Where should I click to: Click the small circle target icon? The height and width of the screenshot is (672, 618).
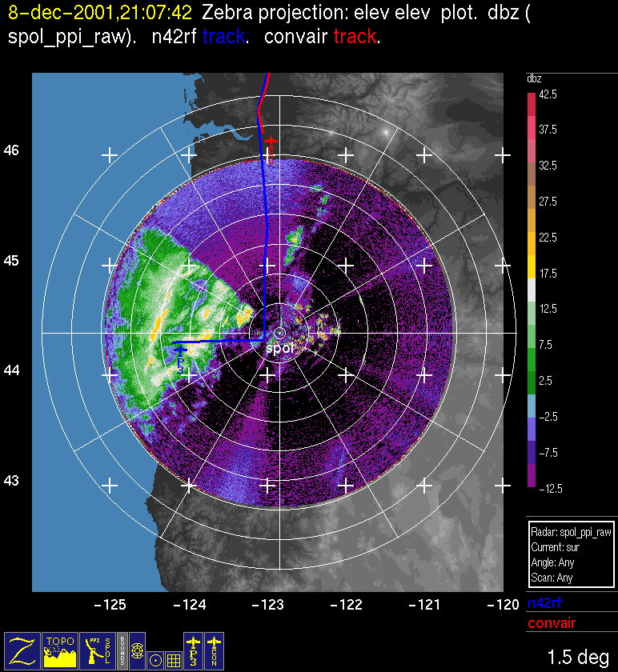coord(155,660)
